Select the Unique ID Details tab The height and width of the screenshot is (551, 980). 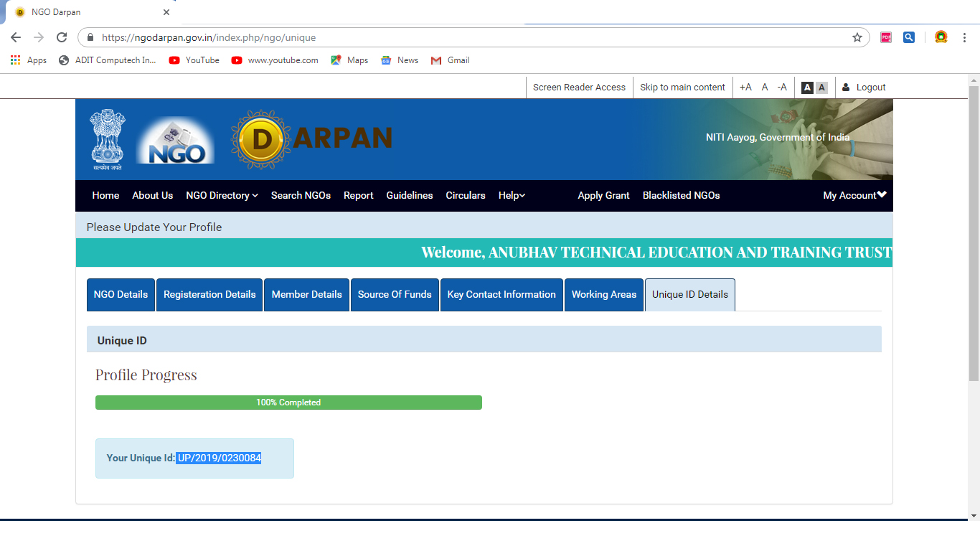[690, 295]
